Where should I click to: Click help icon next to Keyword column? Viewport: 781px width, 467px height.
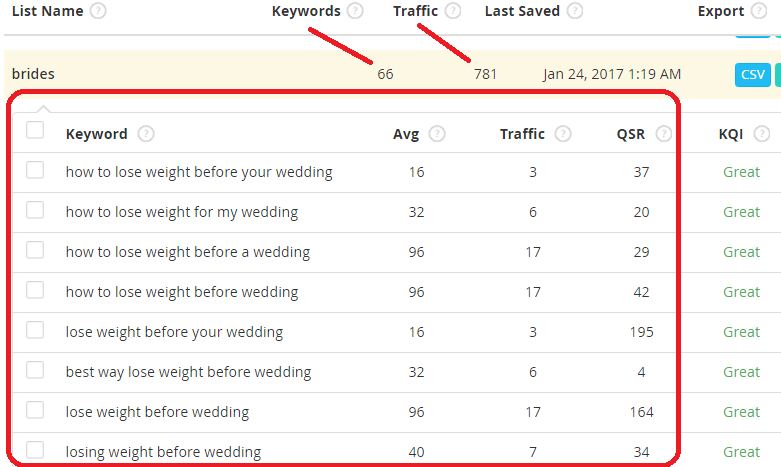tap(146, 133)
